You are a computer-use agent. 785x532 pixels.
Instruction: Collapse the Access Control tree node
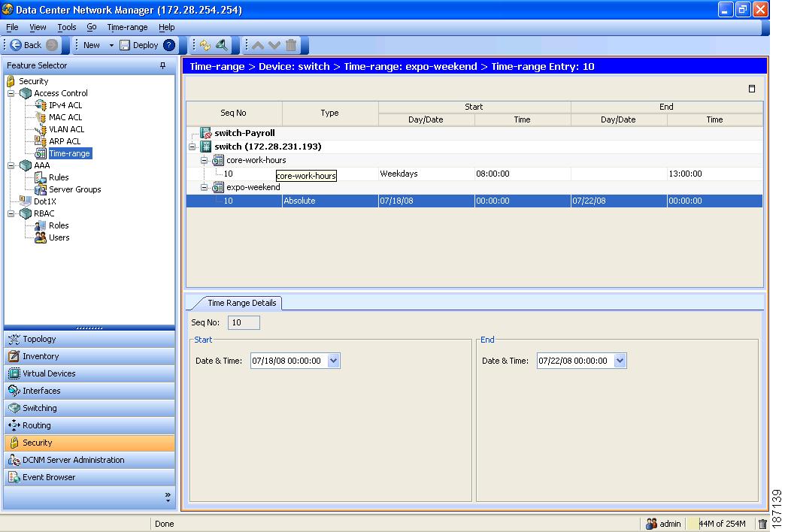tap(11, 93)
